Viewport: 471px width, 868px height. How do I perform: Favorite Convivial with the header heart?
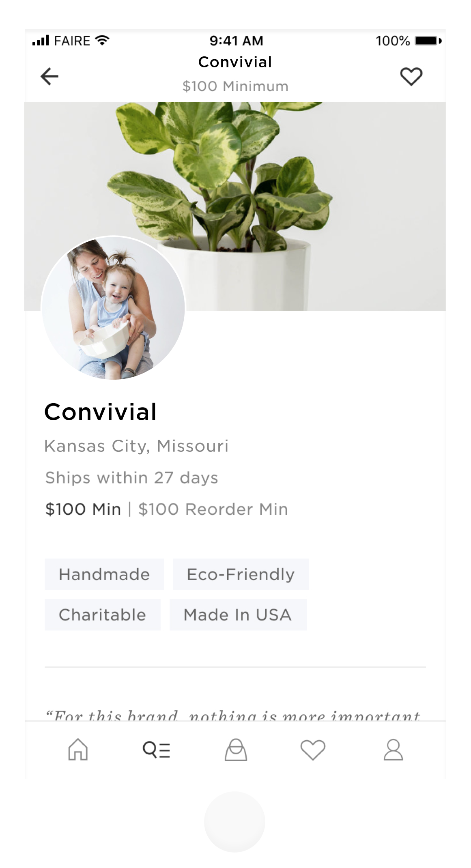[411, 76]
